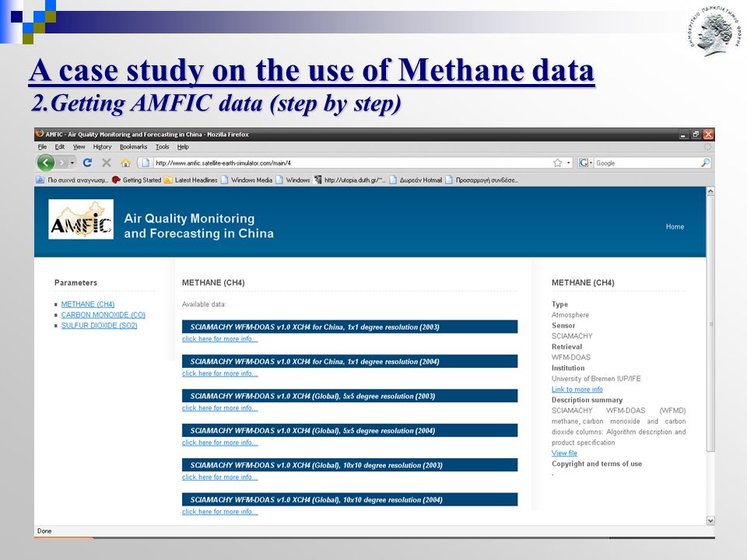Image resolution: width=747 pixels, height=560 pixels.
Task: Click more info under China 1x1 (2003)
Action: pyautogui.click(x=219, y=339)
